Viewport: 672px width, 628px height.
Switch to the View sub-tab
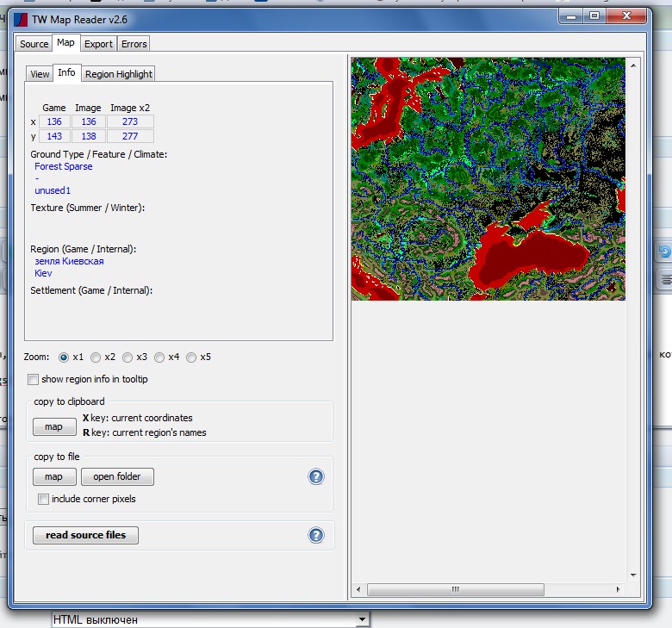(40, 74)
